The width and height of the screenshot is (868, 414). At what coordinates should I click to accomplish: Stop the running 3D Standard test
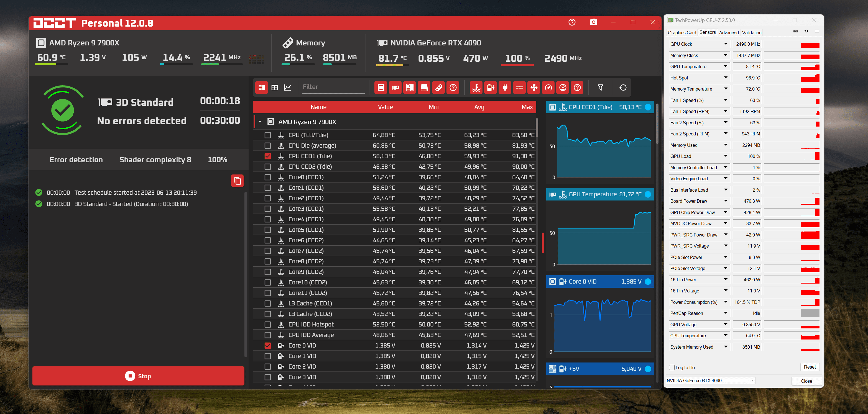138,376
